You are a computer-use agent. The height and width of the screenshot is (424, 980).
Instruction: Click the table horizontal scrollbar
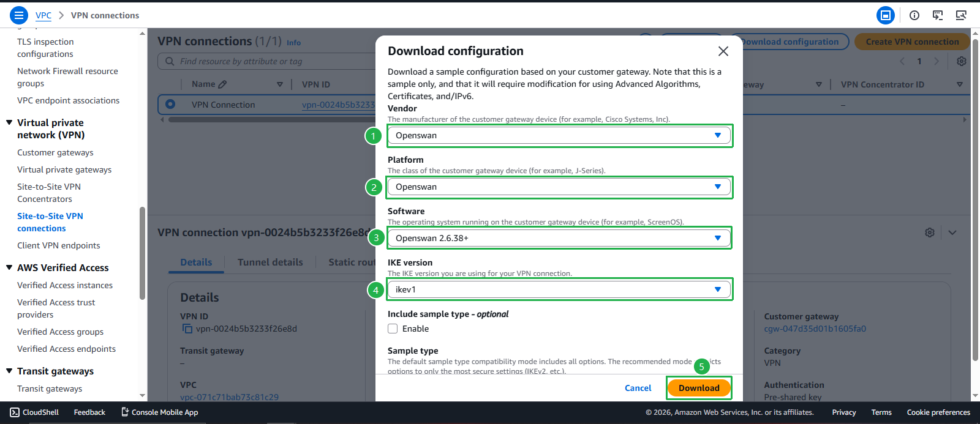pyautogui.click(x=273, y=120)
